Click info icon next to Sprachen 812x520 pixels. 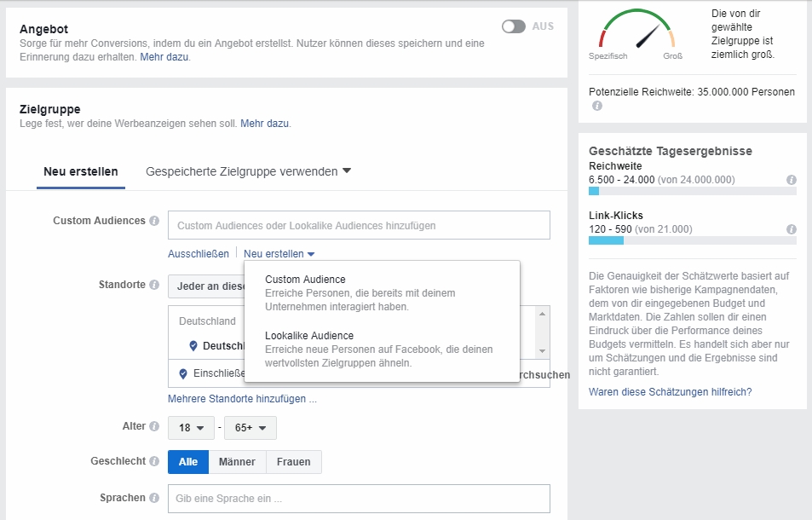coord(154,498)
